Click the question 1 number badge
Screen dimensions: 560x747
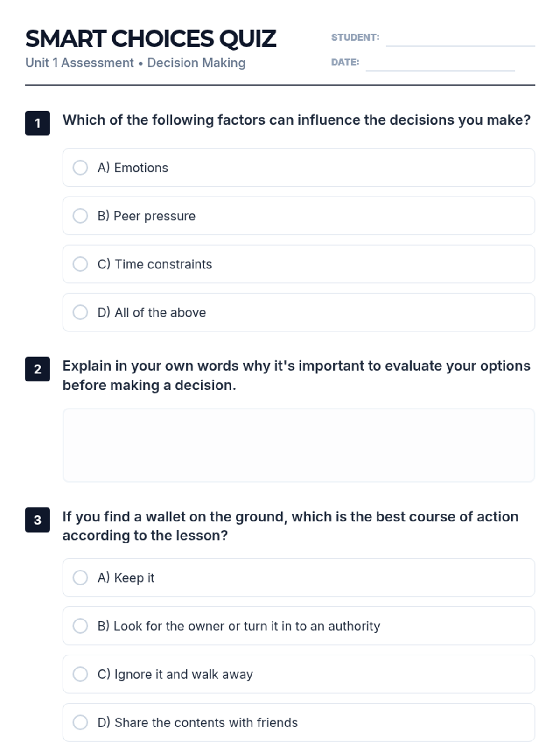pyautogui.click(x=37, y=123)
